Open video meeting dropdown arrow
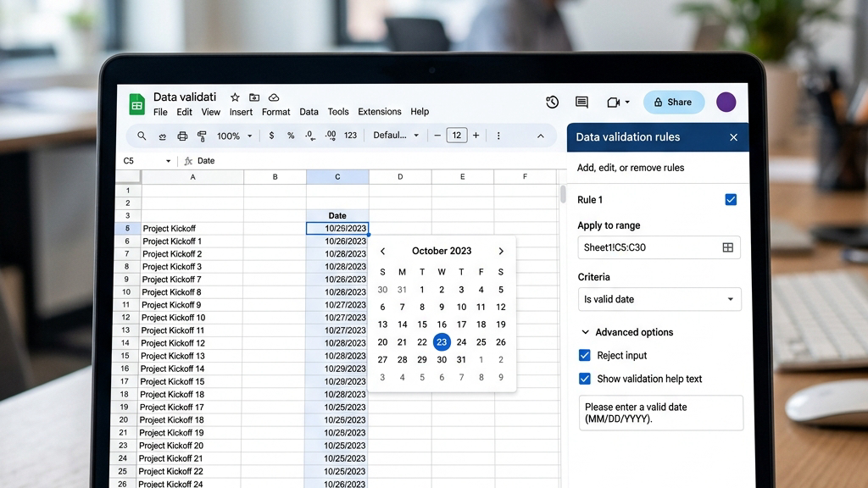Image resolution: width=868 pixels, height=488 pixels. click(x=627, y=103)
